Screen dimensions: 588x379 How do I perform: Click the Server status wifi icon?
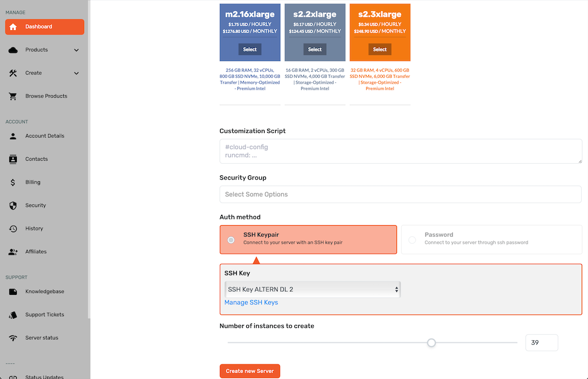coord(13,338)
